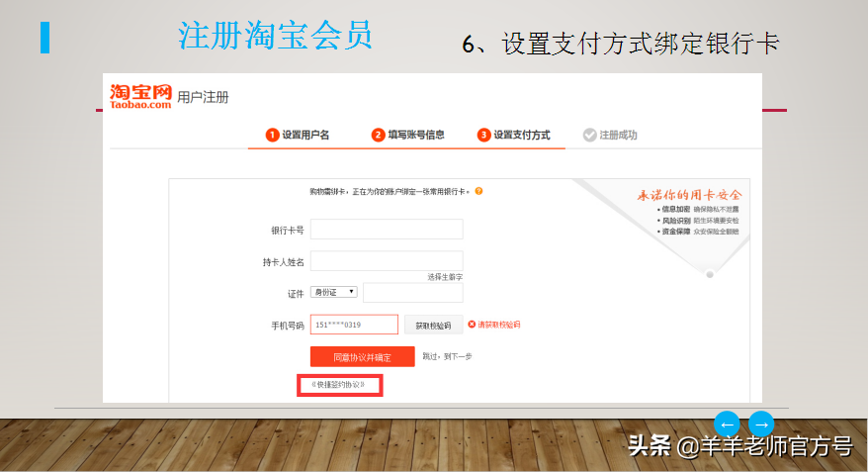Select the 设置支付方式 step tab
Screen dimensions: 868x472
pyautogui.click(x=514, y=135)
